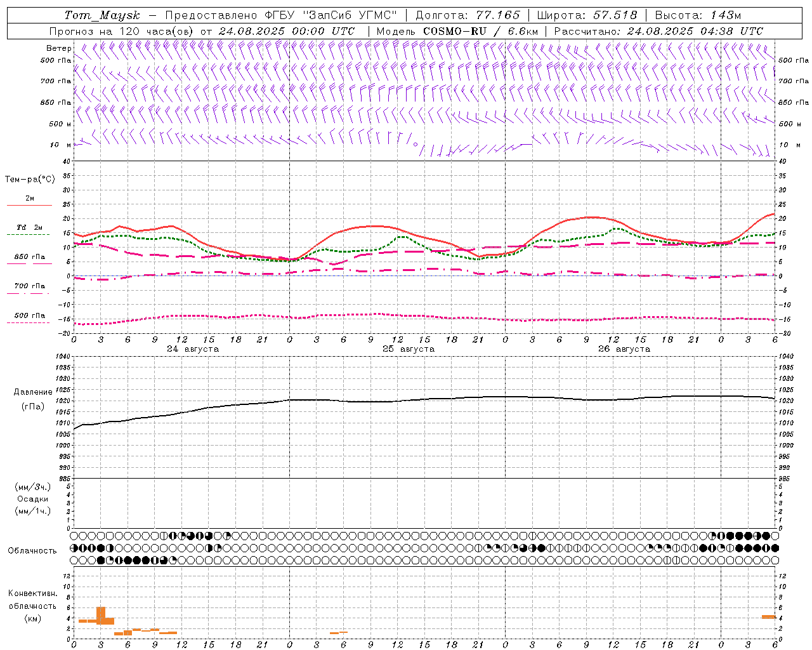Click the Облачность cloud cover label

pyautogui.click(x=32, y=551)
